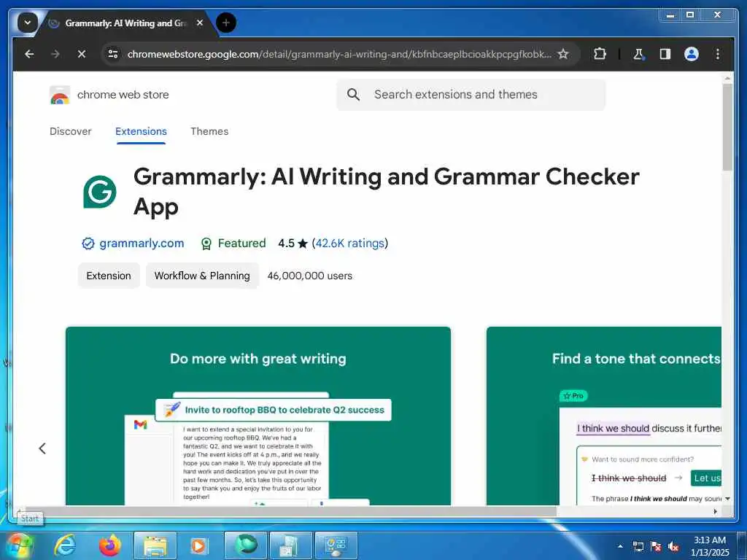Close the Grammarly browser tab
The width and height of the screenshot is (747, 560).
coord(200,23)
